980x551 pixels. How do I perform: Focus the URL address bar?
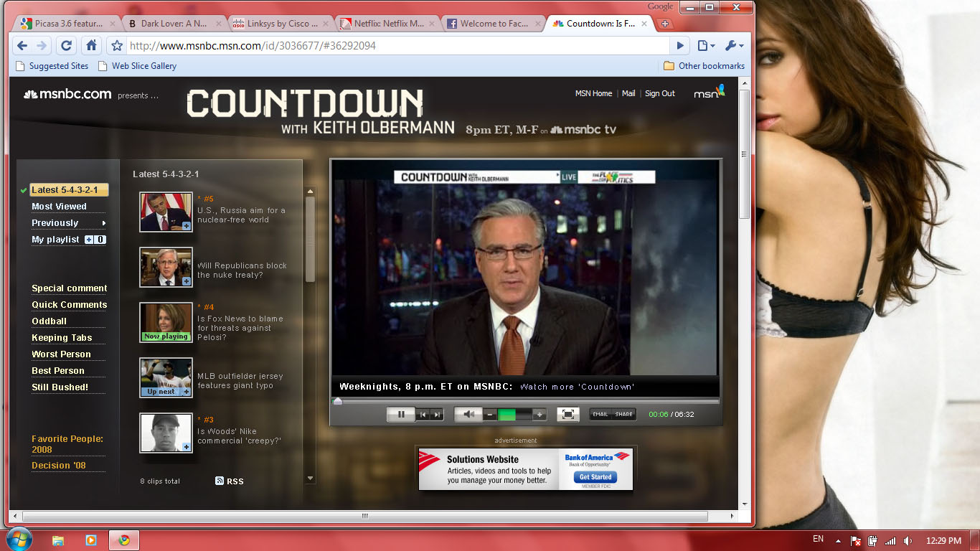[x=398, y=46]
